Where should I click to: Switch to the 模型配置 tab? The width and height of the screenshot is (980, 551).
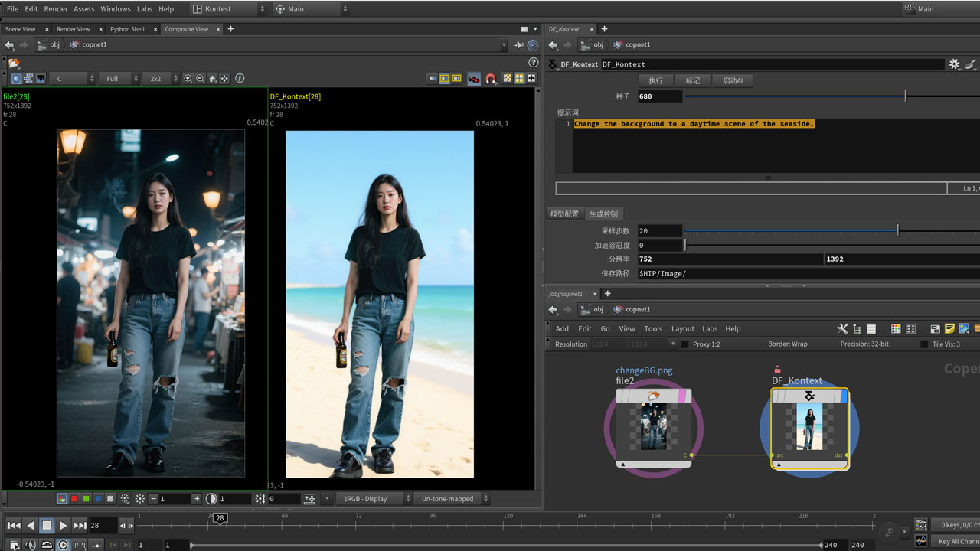565,214
